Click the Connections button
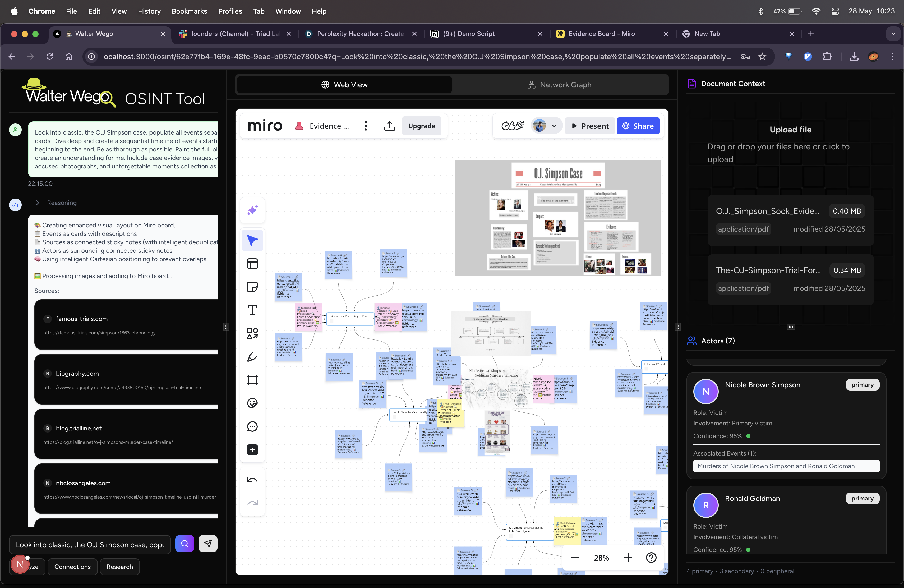 72,567
